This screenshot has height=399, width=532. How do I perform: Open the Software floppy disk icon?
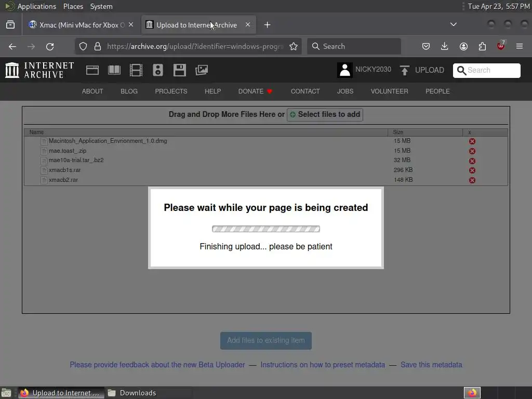(179, 70)
